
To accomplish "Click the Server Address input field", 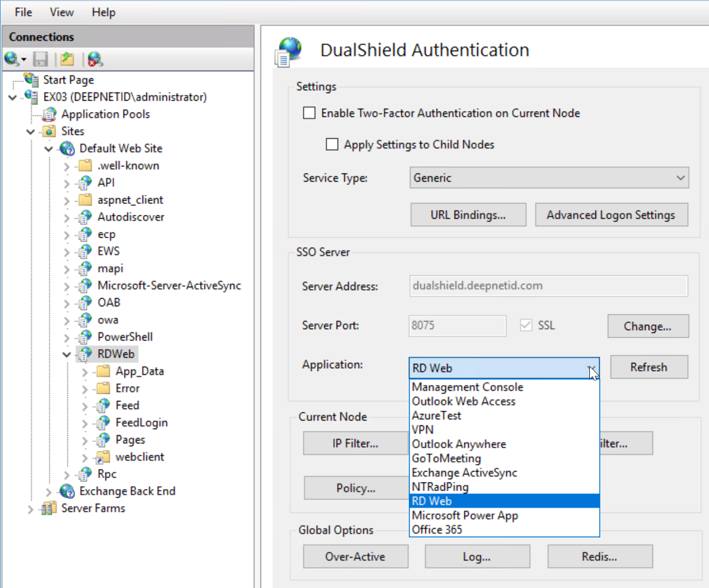I will point(548,286).
